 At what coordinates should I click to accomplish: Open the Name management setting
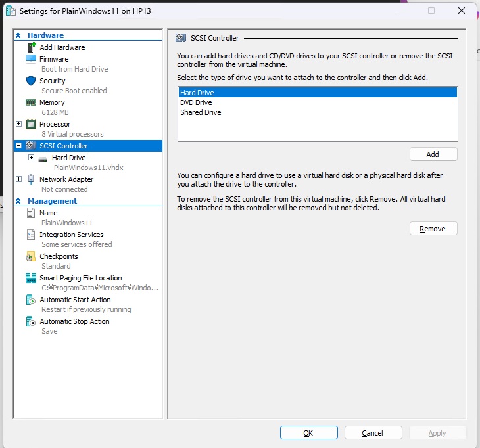coord(49,213)
